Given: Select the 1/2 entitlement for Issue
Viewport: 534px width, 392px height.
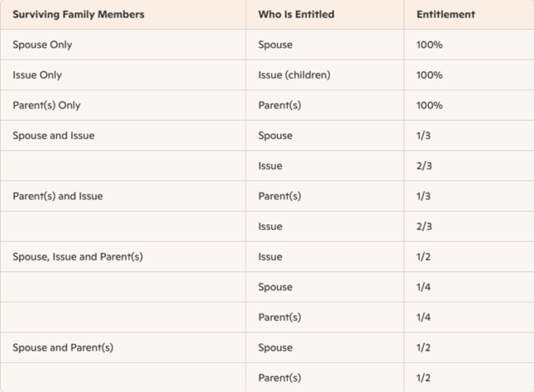Looking at the screenshot, I should 423,257.
